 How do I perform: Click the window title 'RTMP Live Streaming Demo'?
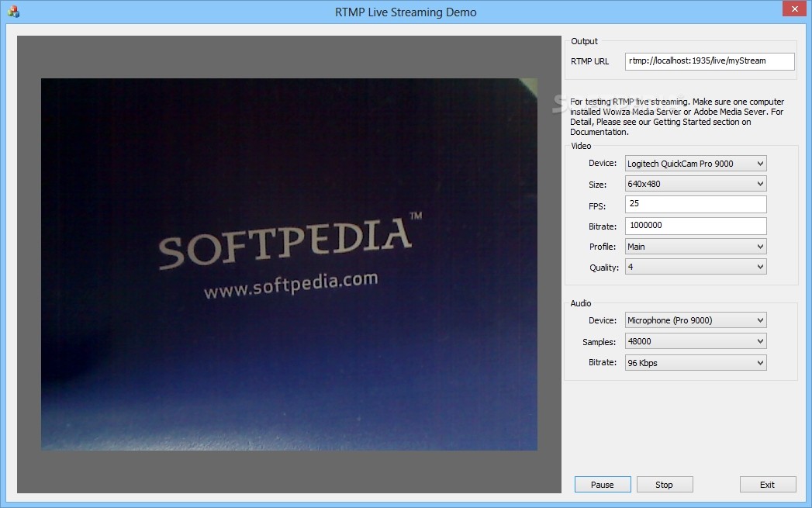pyautogui.click(x=406, y=12)
